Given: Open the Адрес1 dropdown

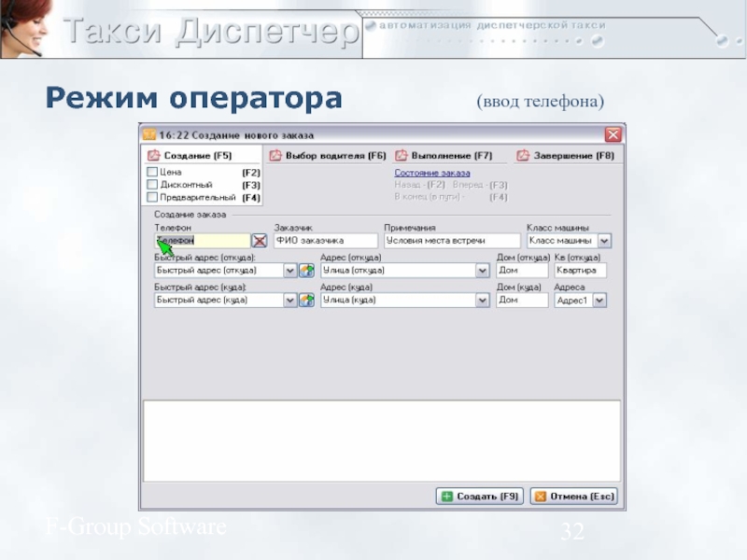Looking at the screenshot, I should coord(599,301).
